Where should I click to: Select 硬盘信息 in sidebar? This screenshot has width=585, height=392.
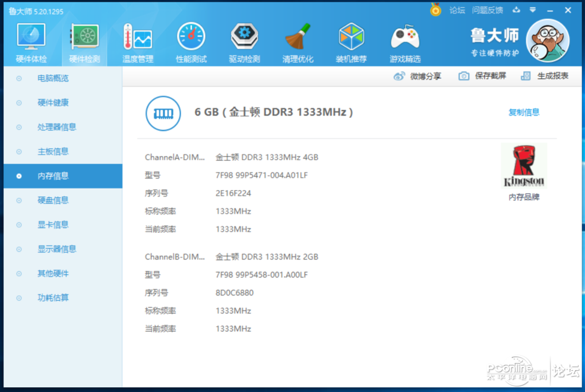(x=63, y=200)
